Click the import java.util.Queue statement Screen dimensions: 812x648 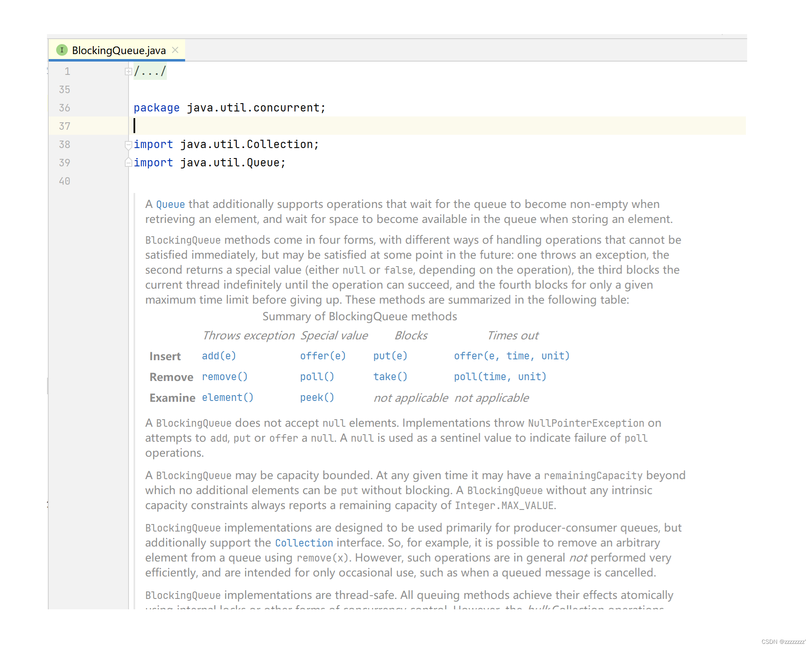(210, 163)
